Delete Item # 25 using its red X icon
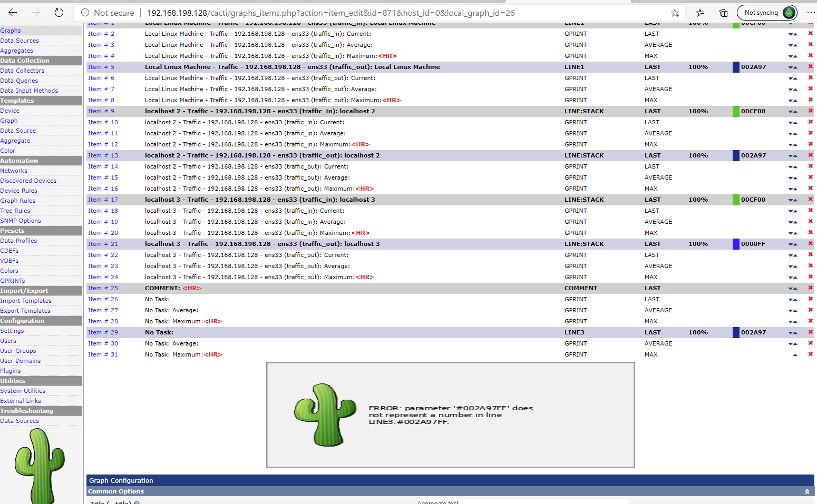This screenshot has width=817, height=504. (x=810, y=288)
